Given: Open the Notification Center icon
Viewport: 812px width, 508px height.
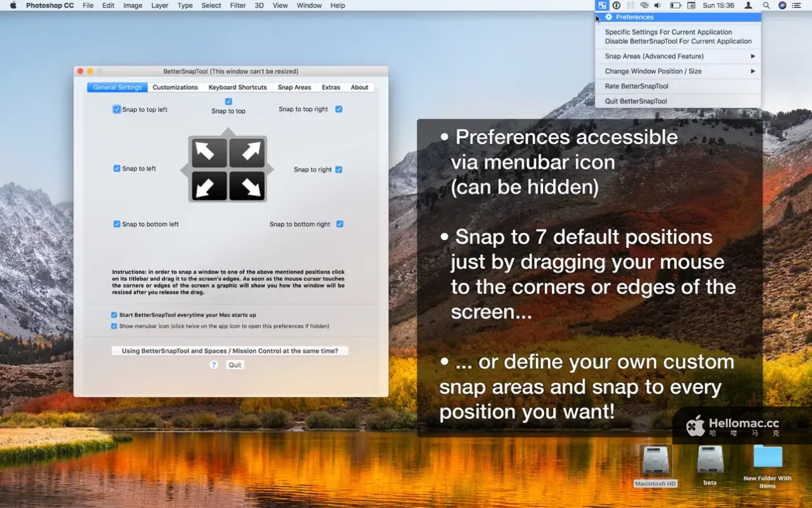Looking at the screenshot, I should tap(797, 5).
